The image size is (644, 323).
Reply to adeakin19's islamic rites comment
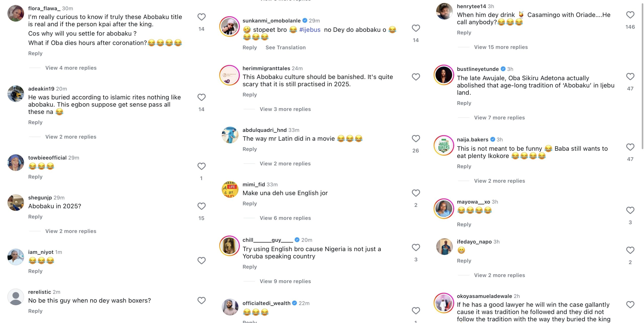pos(35,123)
